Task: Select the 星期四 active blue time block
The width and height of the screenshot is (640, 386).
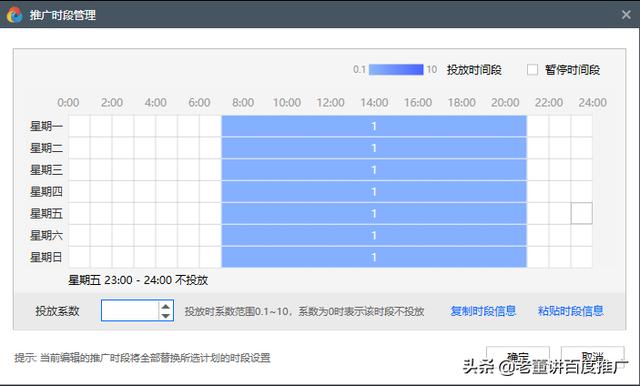Action: point(374,191)
